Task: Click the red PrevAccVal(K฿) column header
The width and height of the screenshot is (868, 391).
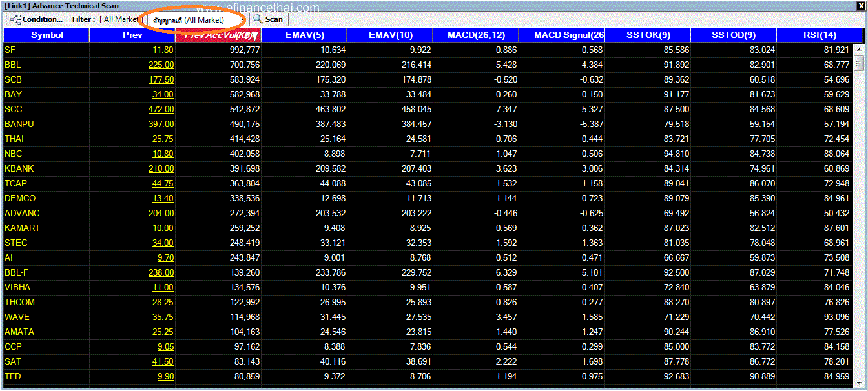Action: (x=218, y=35)
